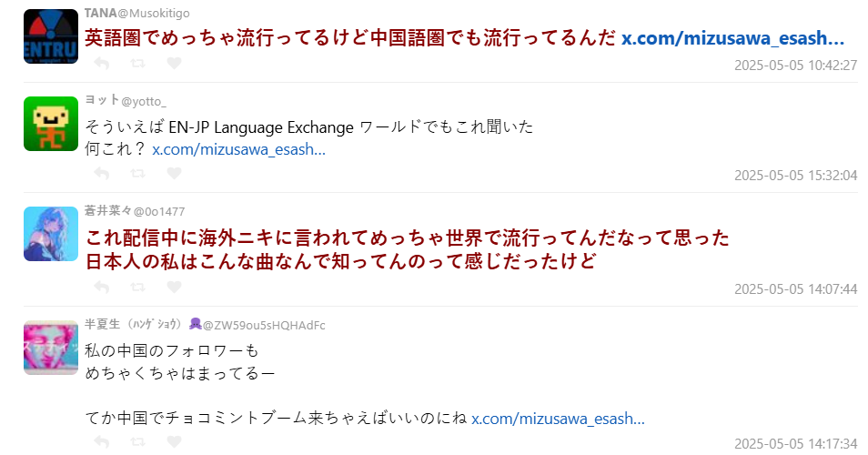The height and width of the screenshot is (455, 868).
Task: Like 半夏生's tweet
Action: [x=175, y=442]
